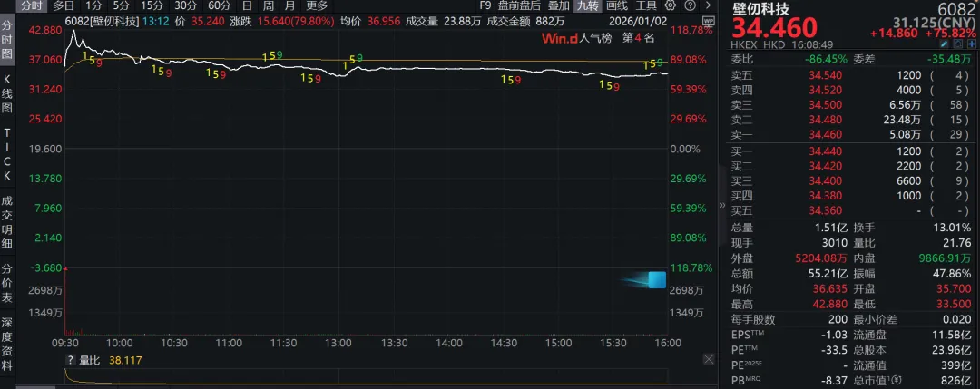The height and width of the screenshot is (389, 980).
Task: Click the 开盘 value 35.700
Action: point(955,289)
